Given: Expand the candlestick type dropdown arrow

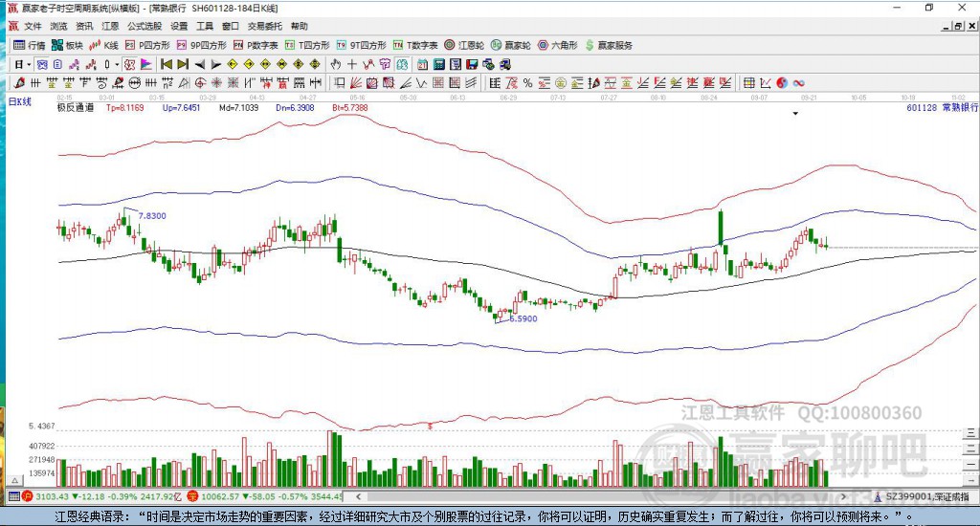Looking at the screenshot, I should click(117, 64).
